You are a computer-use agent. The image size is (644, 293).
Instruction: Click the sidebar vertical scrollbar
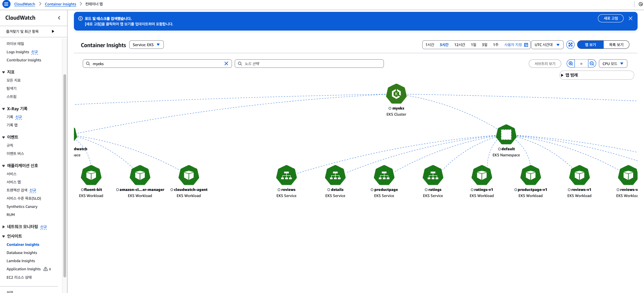click(x=64, y=176)
